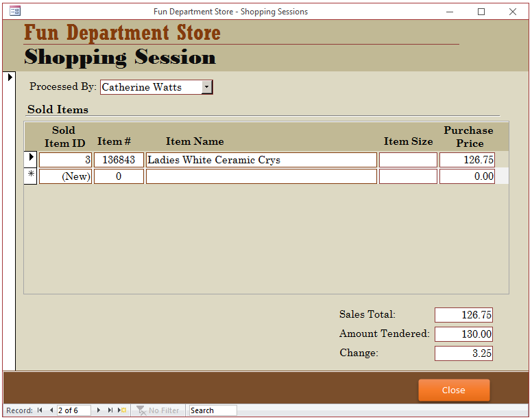Click the Sales Total label
Viewport: 532px width, 420px height.
point(367,314)
